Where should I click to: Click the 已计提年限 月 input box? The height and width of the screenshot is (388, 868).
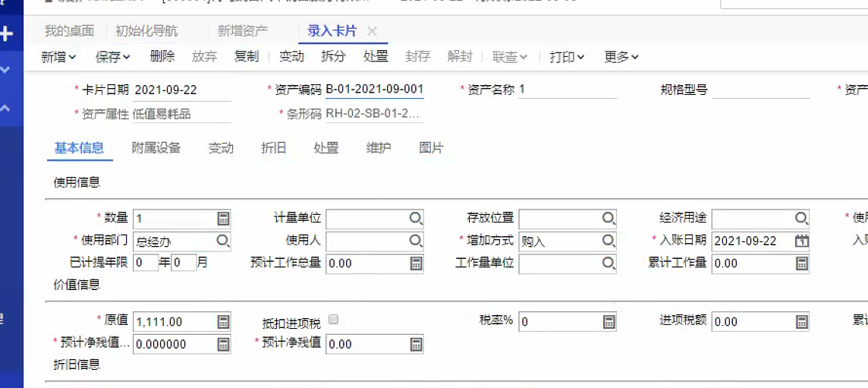[184, 263]
